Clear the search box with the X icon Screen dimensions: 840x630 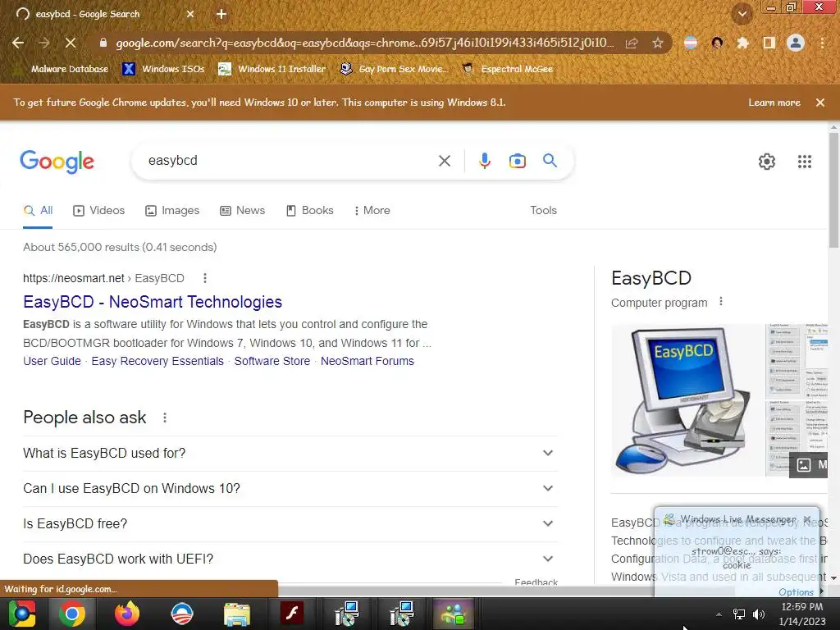click(444, 161)
